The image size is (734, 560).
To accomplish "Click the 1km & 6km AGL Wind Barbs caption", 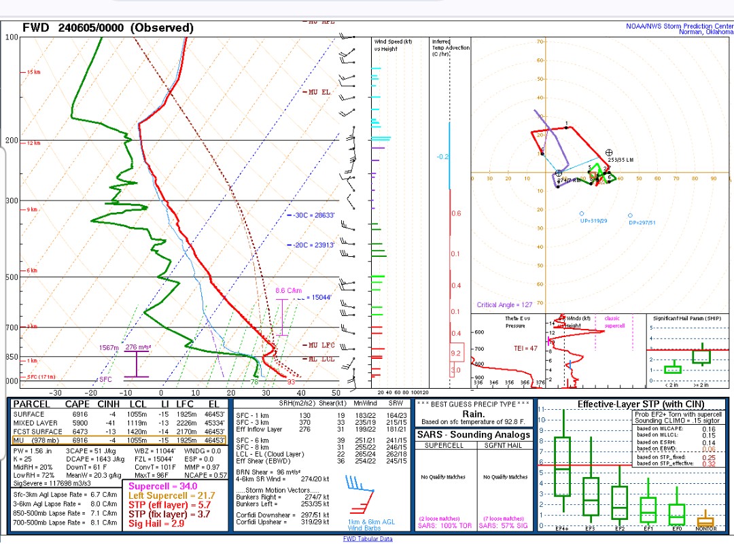I will tap(371, 525).
